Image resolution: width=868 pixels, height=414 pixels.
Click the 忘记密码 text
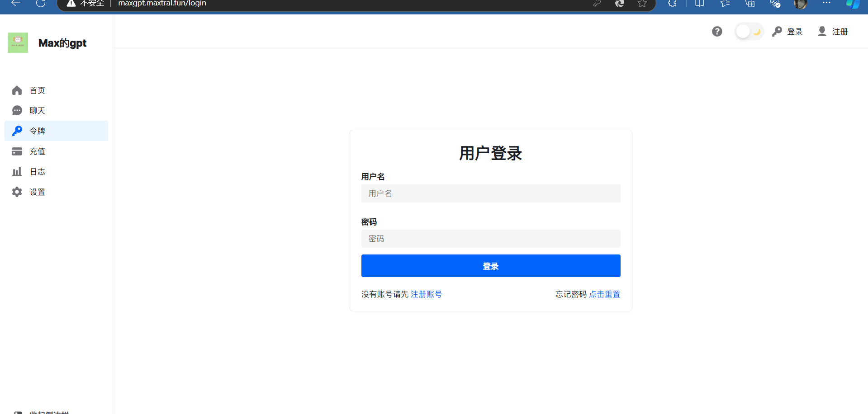pyautogui.click(x=571, y=294)
